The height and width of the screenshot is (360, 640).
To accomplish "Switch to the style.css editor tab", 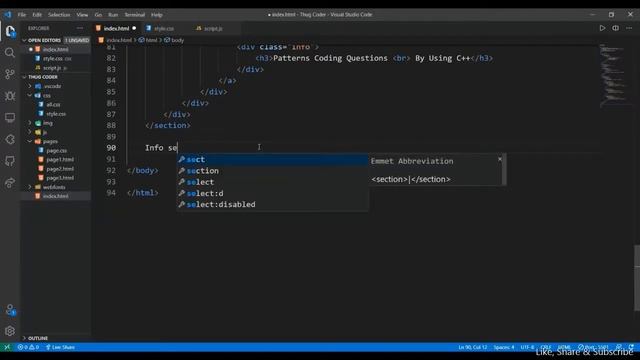I will 164,28.
